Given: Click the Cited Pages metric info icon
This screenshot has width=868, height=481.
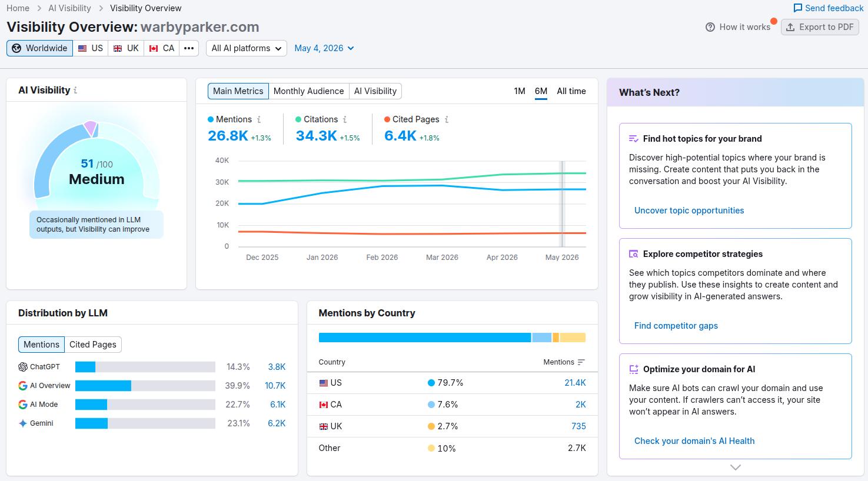Looking at the screenshot, I should pos(447,119).
